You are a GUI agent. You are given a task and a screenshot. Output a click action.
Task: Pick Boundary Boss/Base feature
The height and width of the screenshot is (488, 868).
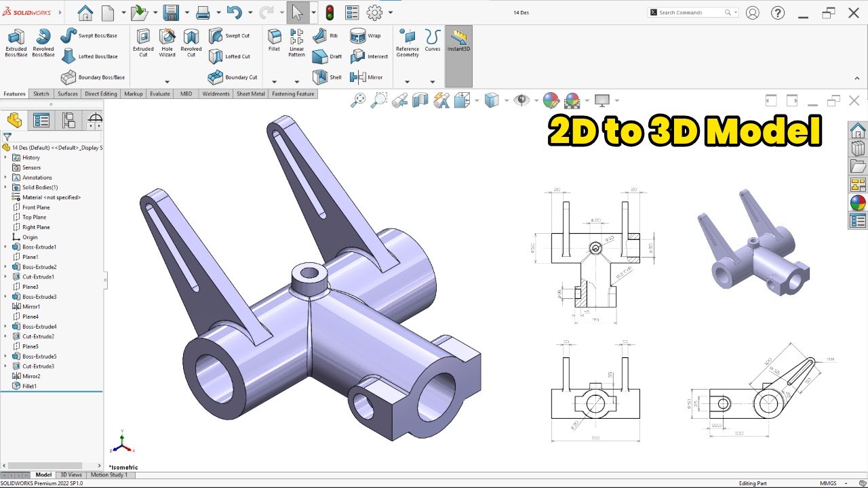(x=93, y=77)
